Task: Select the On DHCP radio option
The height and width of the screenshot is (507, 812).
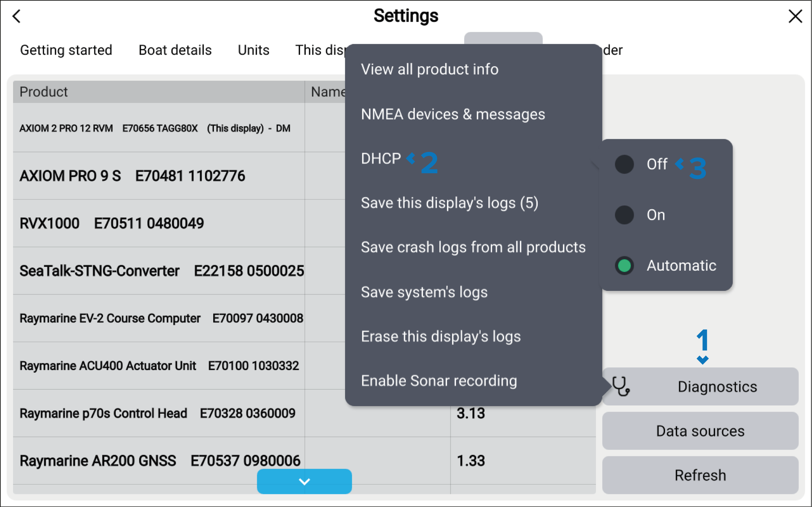Action: (625, 215)
